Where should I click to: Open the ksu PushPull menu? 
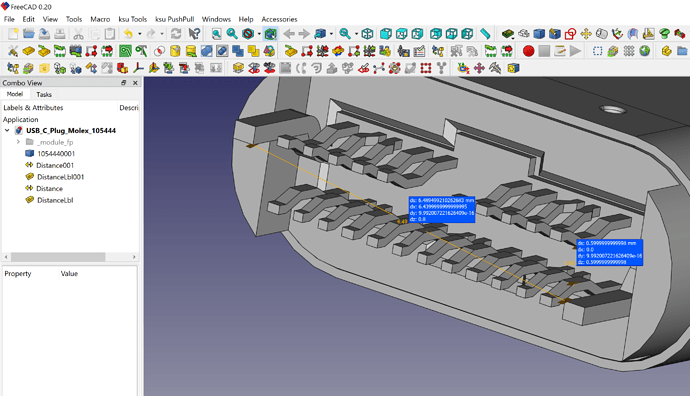pyautogui.click(x=175, y=19)
